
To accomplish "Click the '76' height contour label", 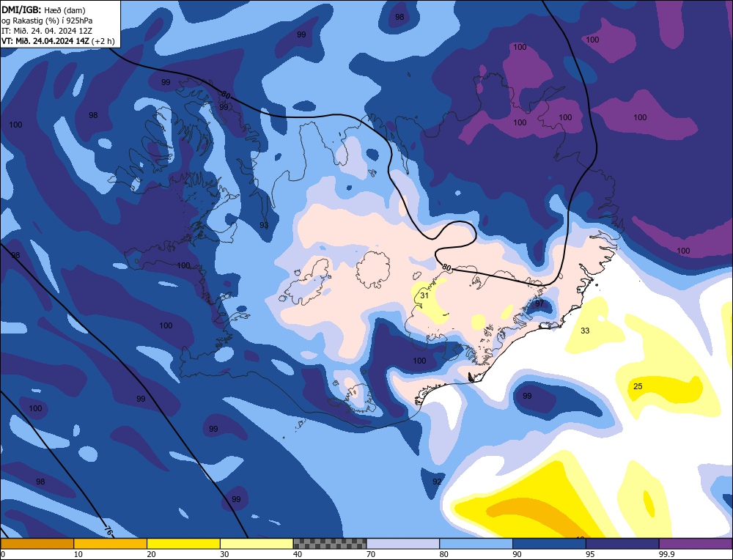I will (108, 531).
